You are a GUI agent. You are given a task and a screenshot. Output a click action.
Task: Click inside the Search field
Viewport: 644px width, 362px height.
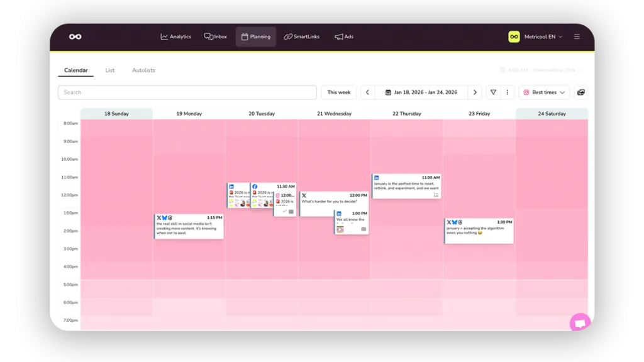tap(189, 92)
